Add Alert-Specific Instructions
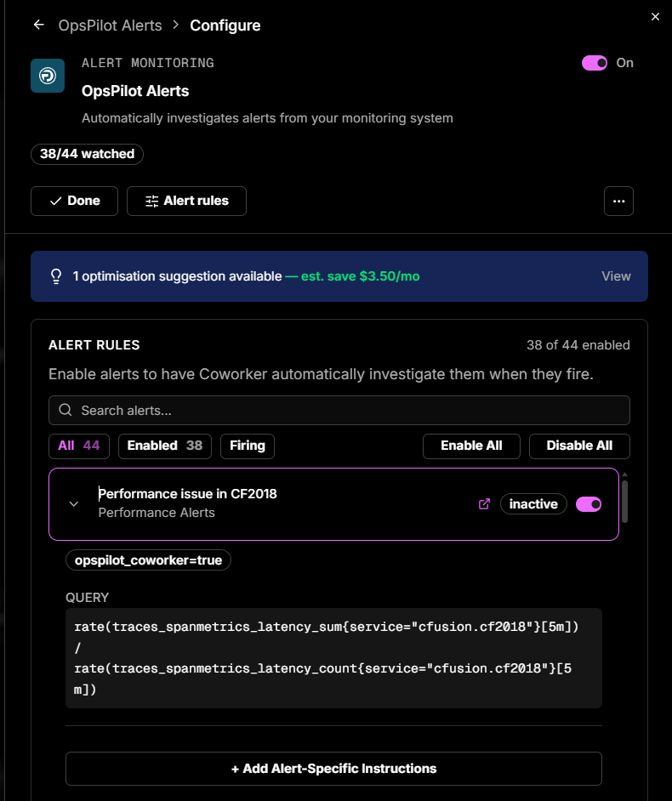 click(x=333, y=769)
